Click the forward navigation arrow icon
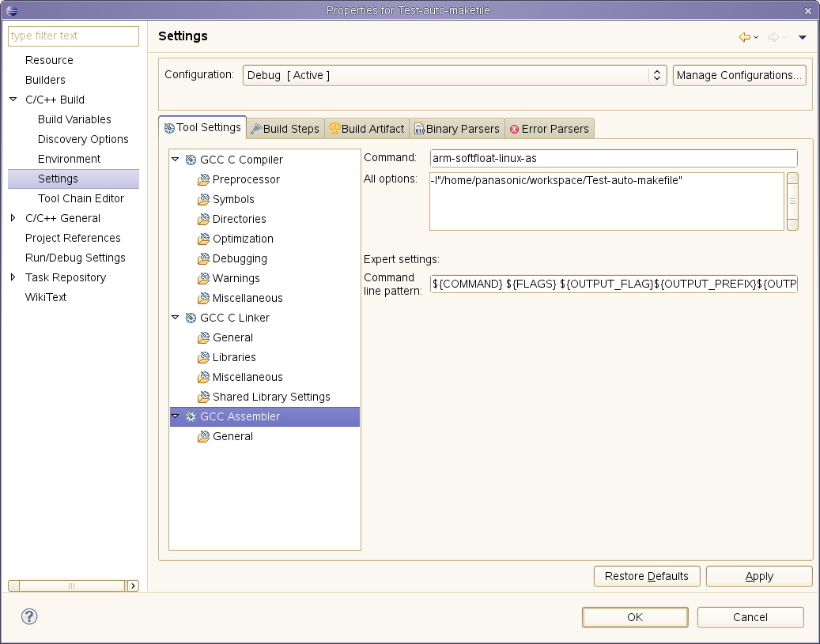The width and height of the screenshot is (820, 644). (x=773, y=37)
